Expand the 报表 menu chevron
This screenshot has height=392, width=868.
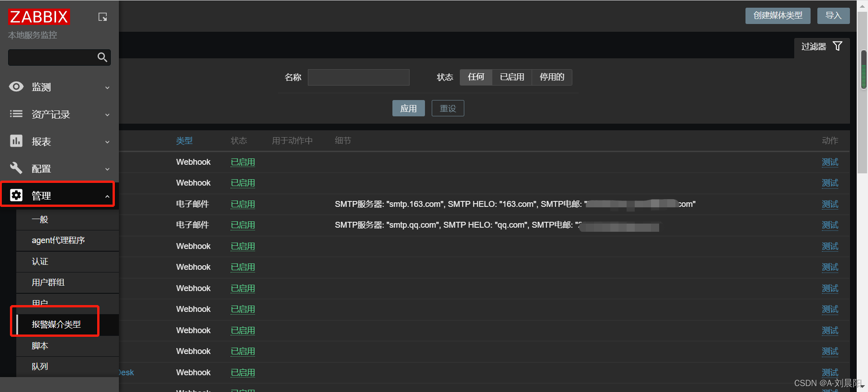(x=107, y=142)
